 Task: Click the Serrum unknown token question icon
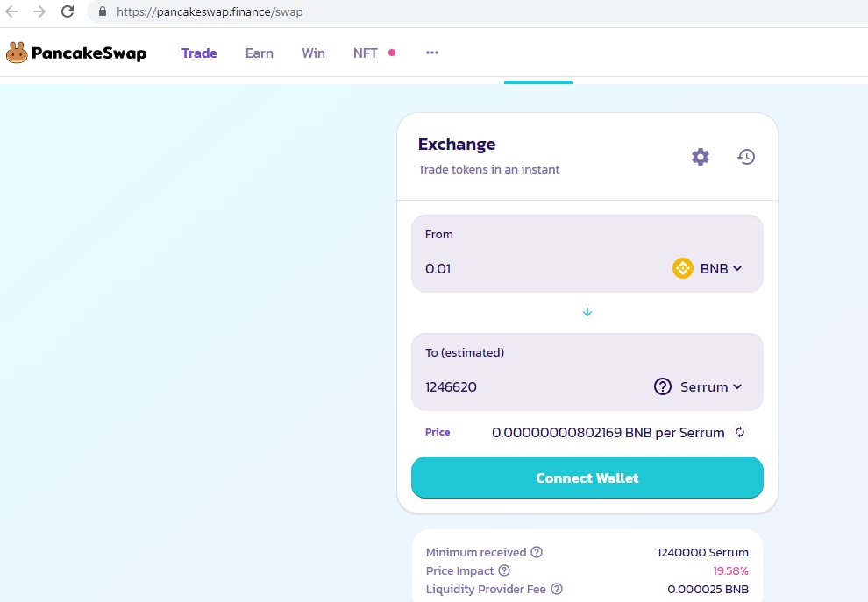(x=663, y=386)
